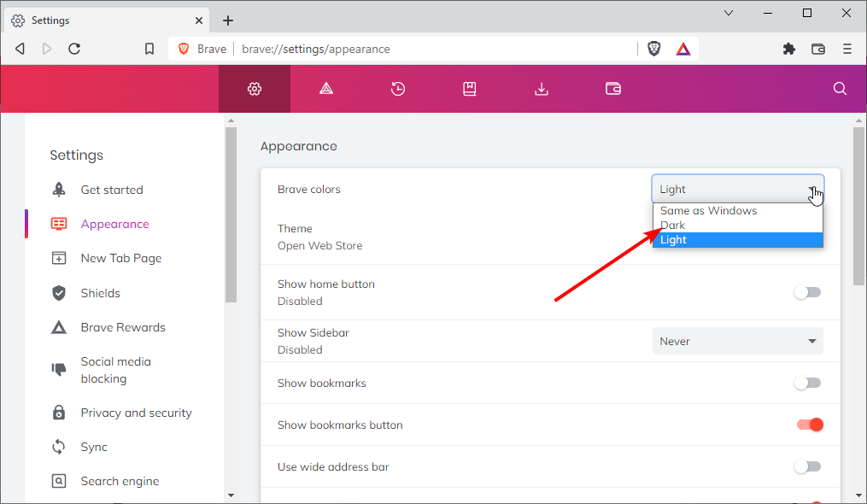
Task: Reload the settings page
Action: 74,49
